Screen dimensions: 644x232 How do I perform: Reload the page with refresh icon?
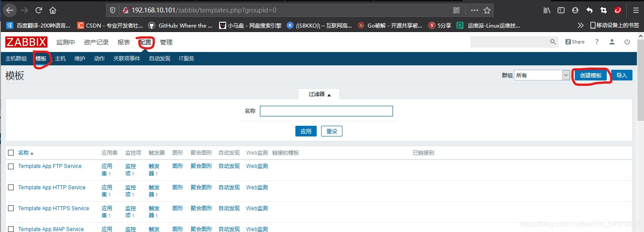[x=39, y=10]
